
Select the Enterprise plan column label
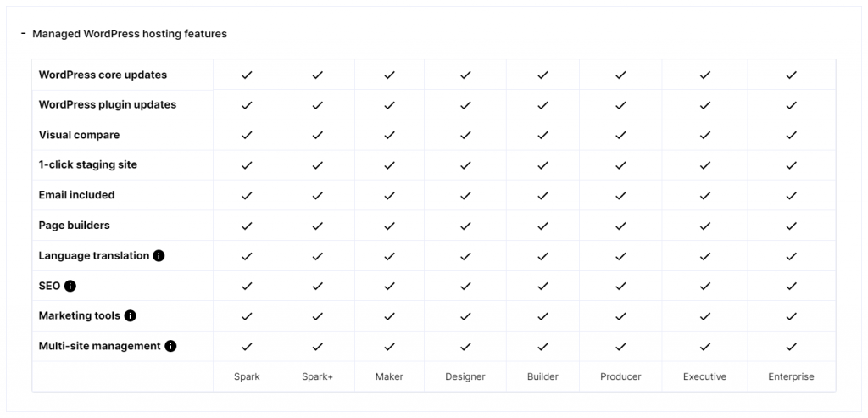pos(791,376)
